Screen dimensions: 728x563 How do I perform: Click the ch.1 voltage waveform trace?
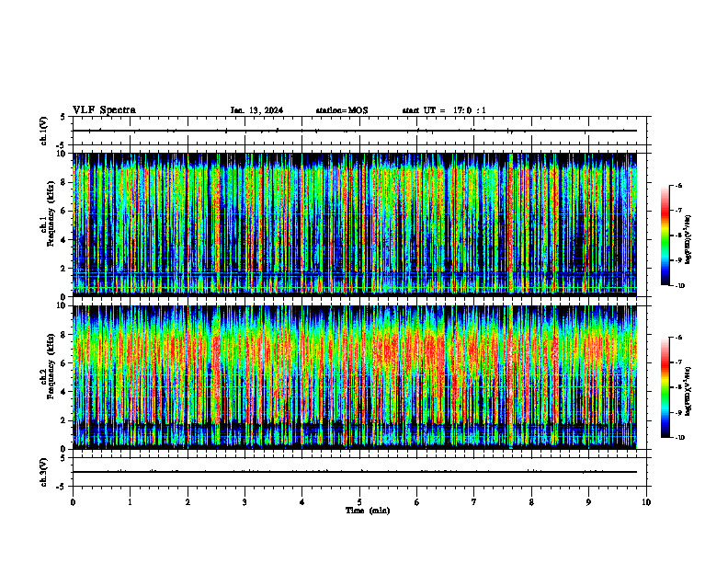click(355, 131)
